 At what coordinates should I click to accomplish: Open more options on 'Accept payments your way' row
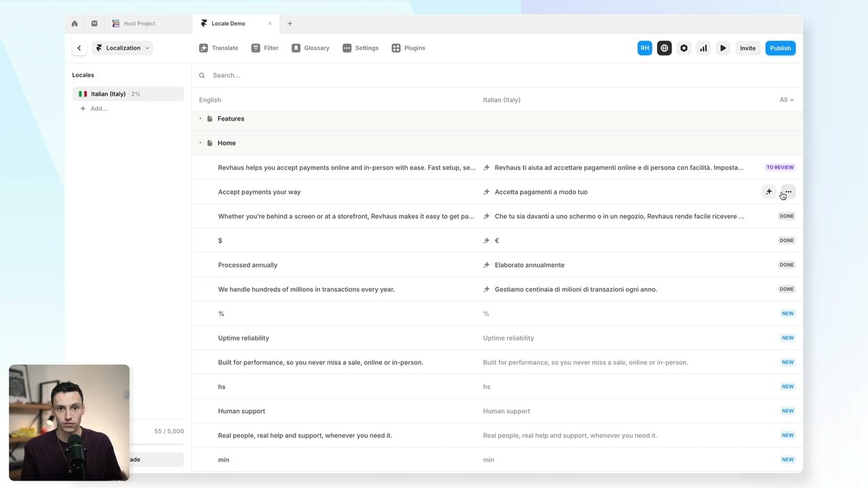(x=787, y=192)
